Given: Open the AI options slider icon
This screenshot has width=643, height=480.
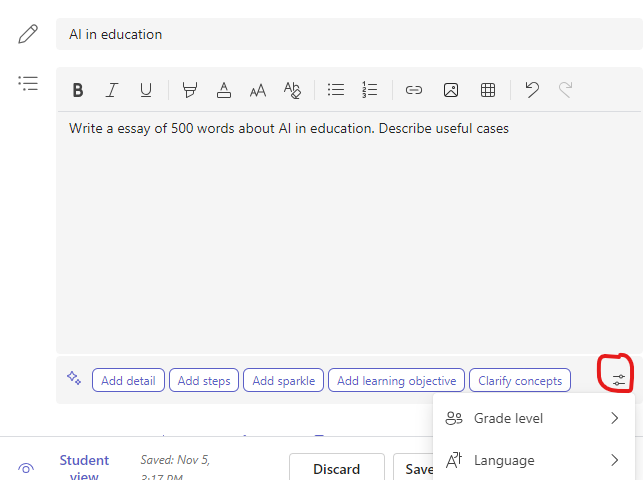Looking at the screenshot, I should tap(619, 380).
